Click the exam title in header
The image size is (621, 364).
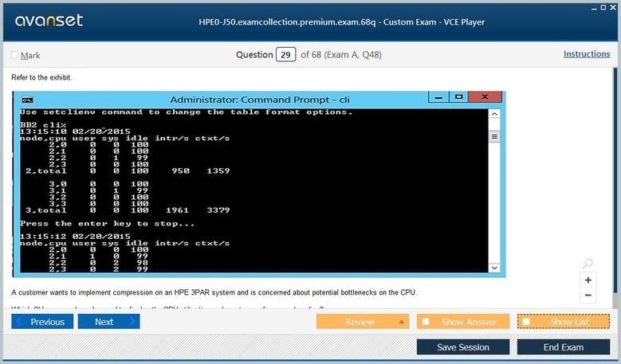coord(341,22)
